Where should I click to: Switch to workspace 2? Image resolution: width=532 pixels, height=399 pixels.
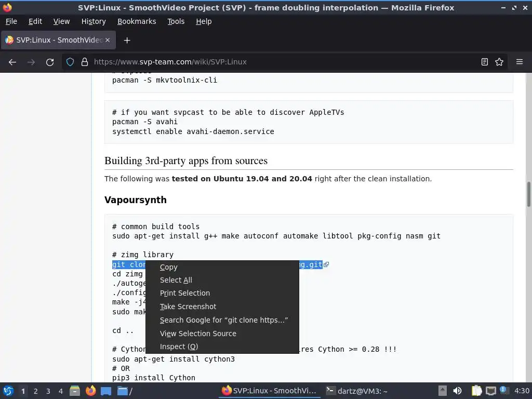[x=36, y=391]
